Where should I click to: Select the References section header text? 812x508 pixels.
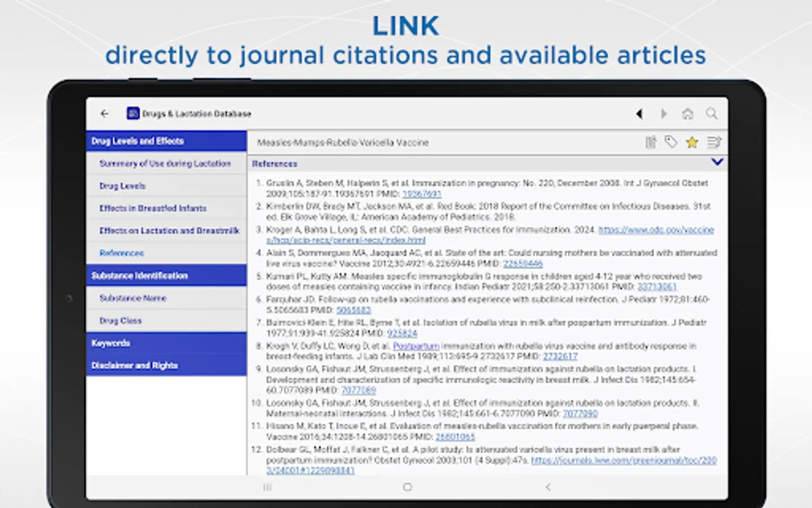point(275,164)
